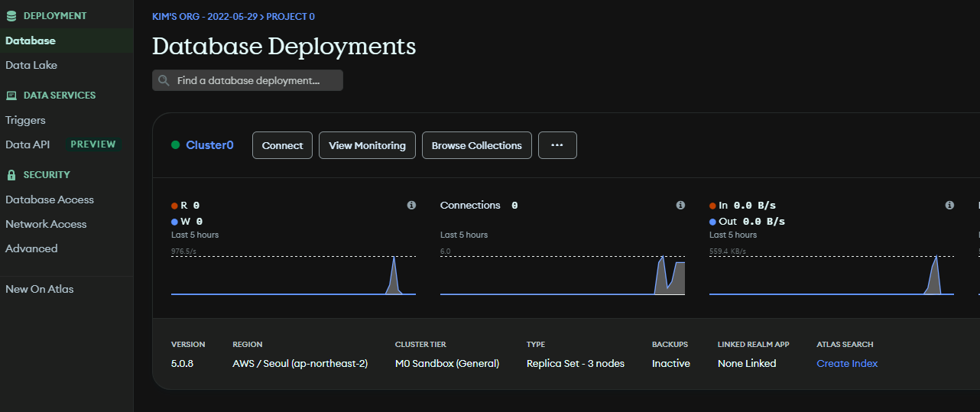Click the Connections chart graph
Viewport: 980px width, 412px height.
tap(563, 274)
